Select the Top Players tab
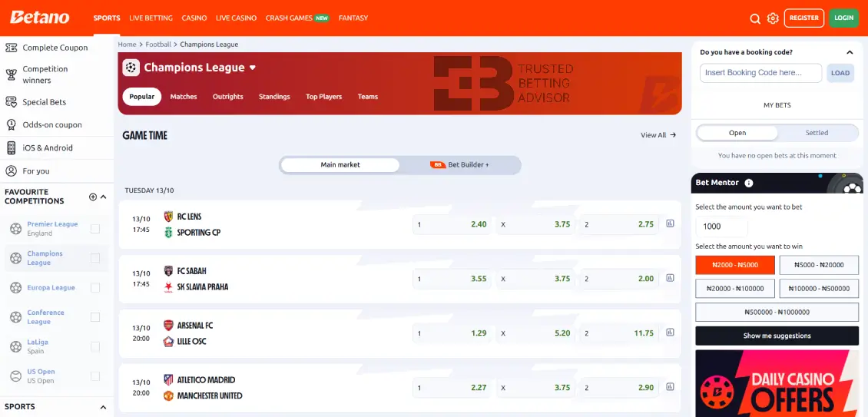Screen dimensions: 868x417 pyautogui.click(x=324, y=96)
